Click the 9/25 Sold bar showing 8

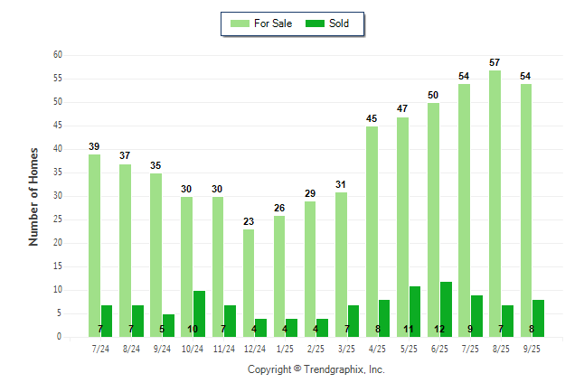[x=538, y=318]
